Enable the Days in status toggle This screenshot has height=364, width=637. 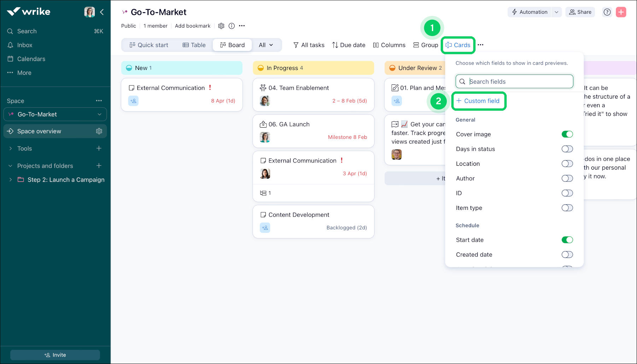tap(567, 149)
